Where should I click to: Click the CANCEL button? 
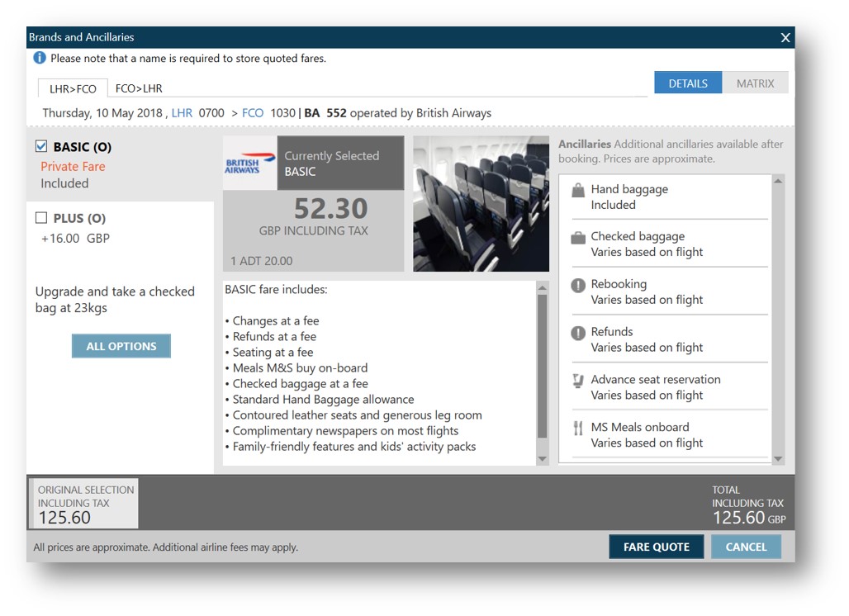point(746,547)
